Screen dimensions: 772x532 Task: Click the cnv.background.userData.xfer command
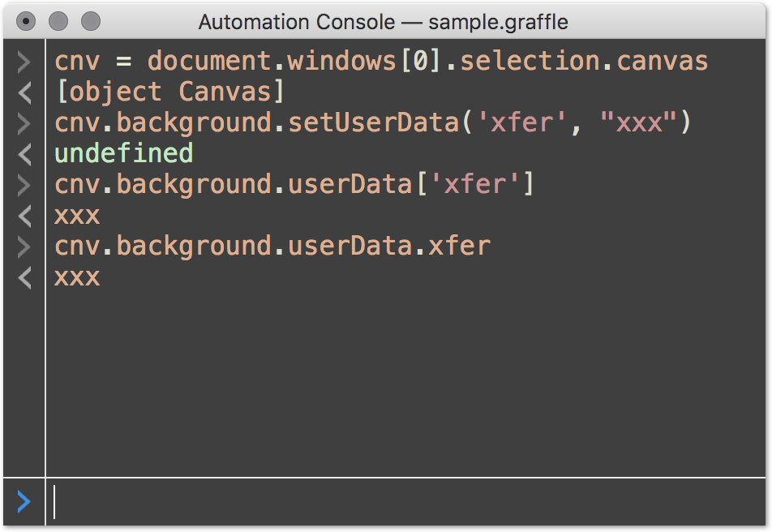(x=272, y=246)
